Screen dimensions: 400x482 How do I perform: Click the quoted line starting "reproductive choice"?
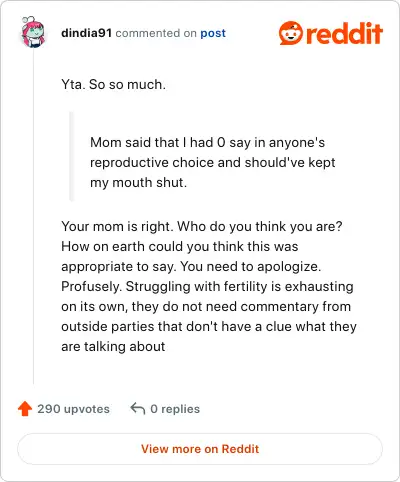(213, 163)
